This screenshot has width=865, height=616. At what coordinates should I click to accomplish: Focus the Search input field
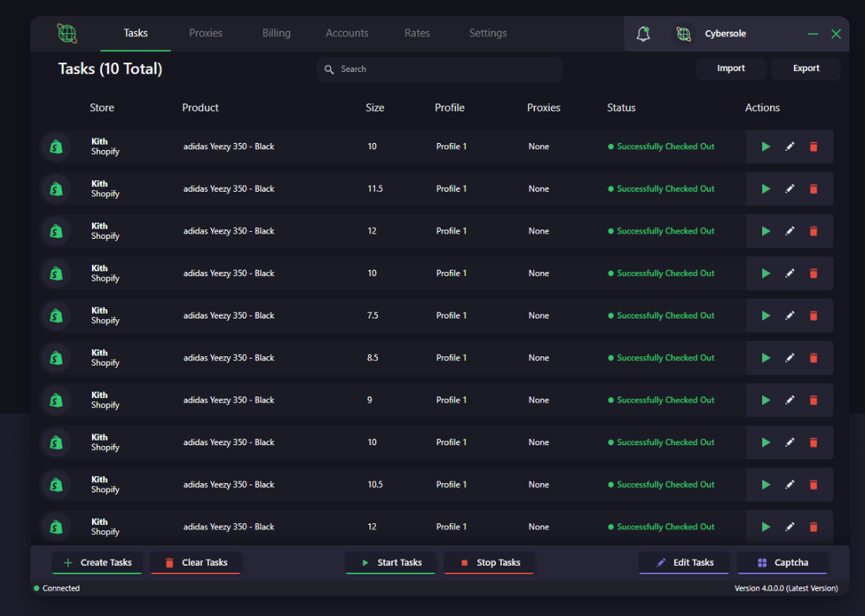pos(440,70)
